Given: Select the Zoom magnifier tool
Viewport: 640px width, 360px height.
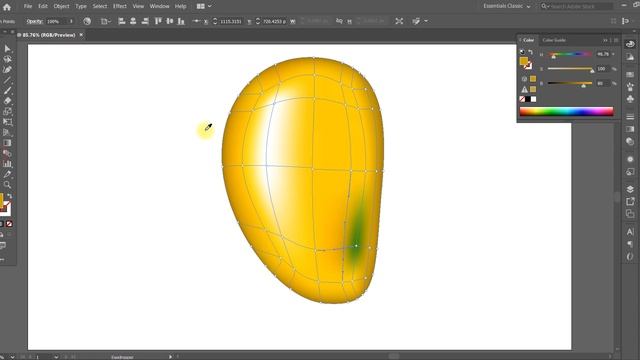Looking at the screenshot, I should point(7,185).
